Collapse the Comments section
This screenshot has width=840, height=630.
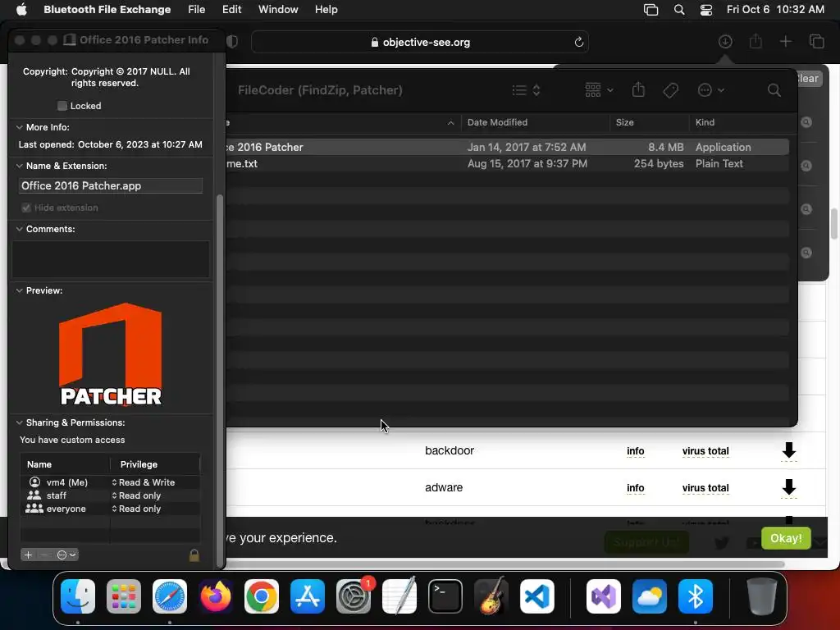click(x=20, y=230)
